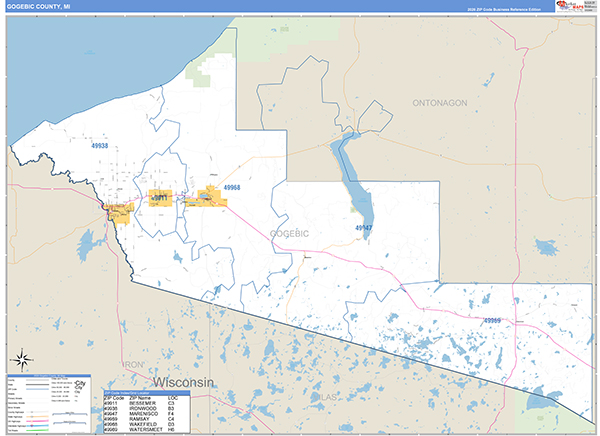Click the Wisconsin state label
The height and width of the screenshot is (436, 600).
[x=184, y=382]
